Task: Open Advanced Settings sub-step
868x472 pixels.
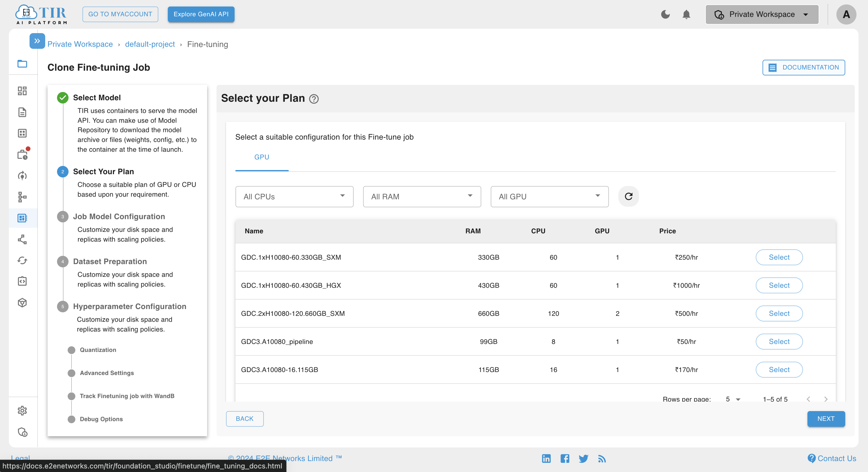Action: [x=107, y=373]
